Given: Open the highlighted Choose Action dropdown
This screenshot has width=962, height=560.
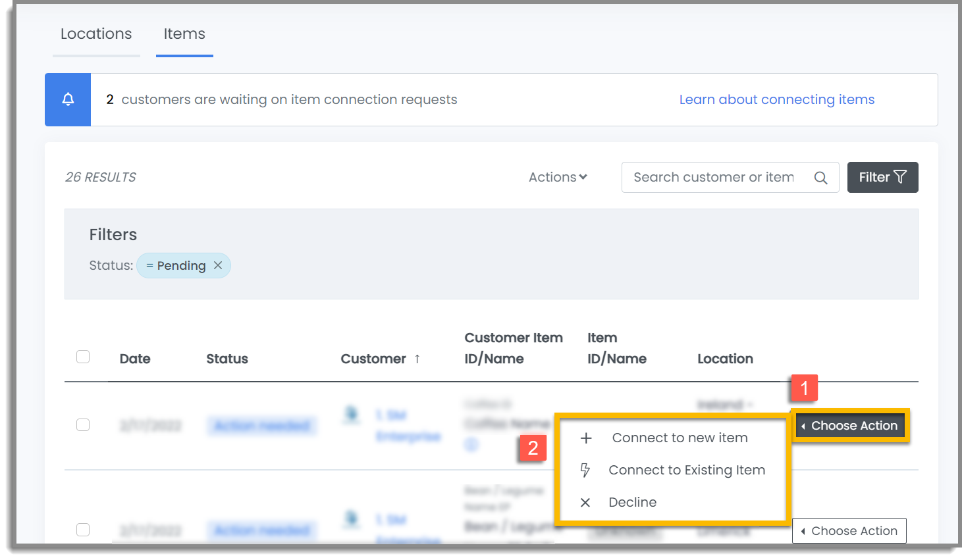Looking at the screenshot, I should click(849, 426).
